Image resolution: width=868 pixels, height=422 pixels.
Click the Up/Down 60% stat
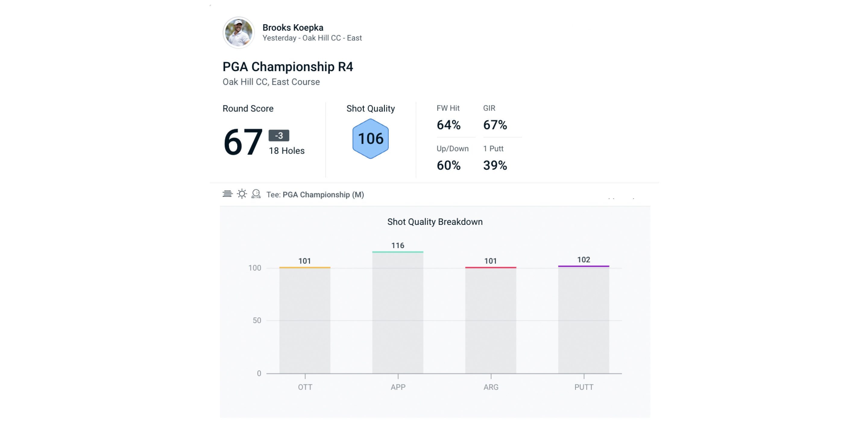[448, 165]
